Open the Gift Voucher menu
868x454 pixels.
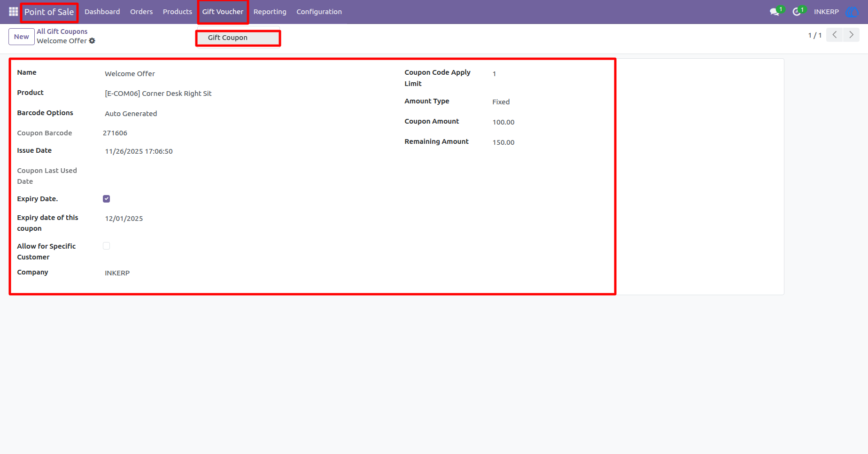223,12
